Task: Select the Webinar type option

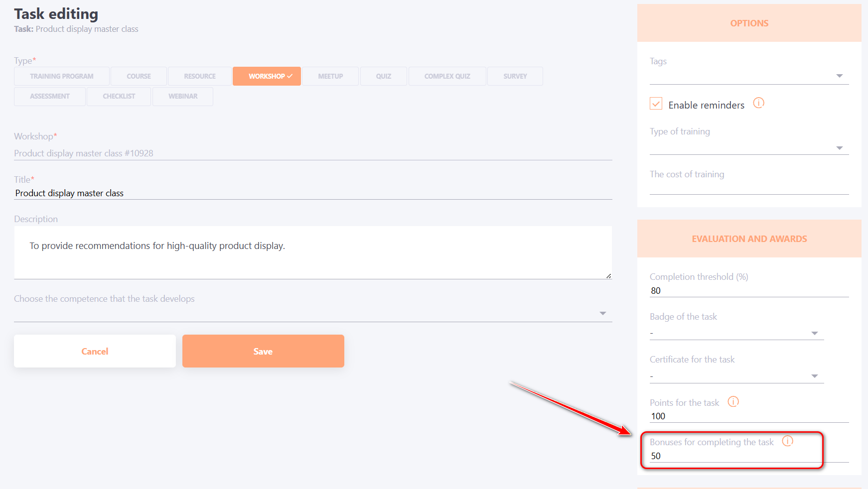Action: [183, 96]
